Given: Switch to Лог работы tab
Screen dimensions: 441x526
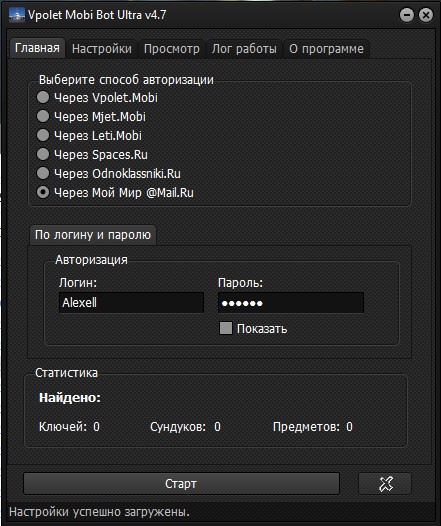Looking at the screenshot, I should [244, 49].
